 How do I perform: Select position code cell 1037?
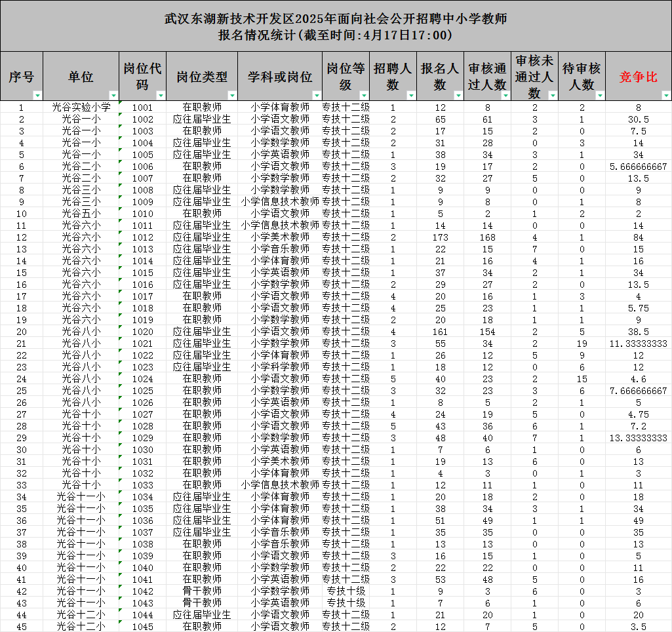[x=143, y=532]
